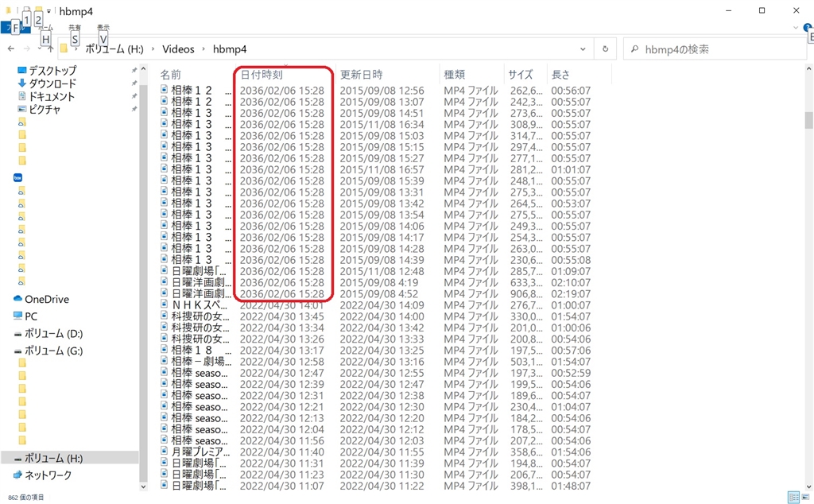Viewport: 814px width, 504px height.
Task: Click the デスクトップ desktop icon
Action: point(21,70)
